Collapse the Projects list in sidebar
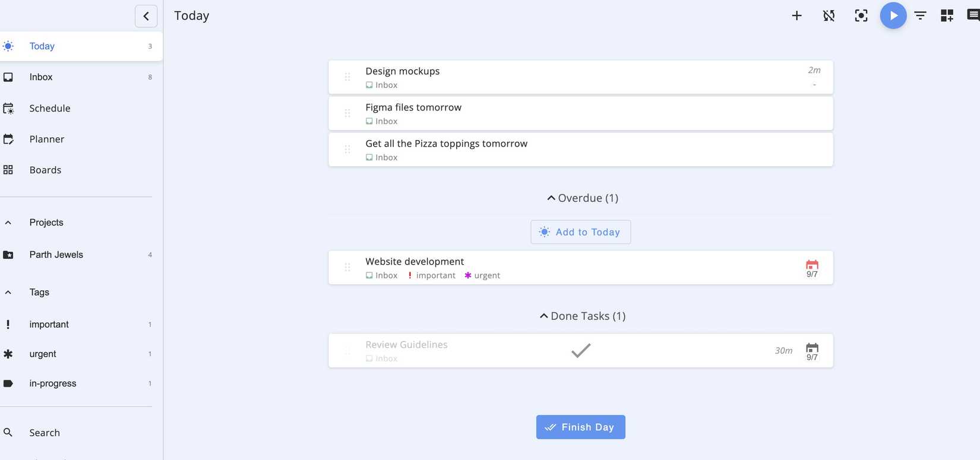The width and height of the screenshot is (980, 460). tap(8, 223)
